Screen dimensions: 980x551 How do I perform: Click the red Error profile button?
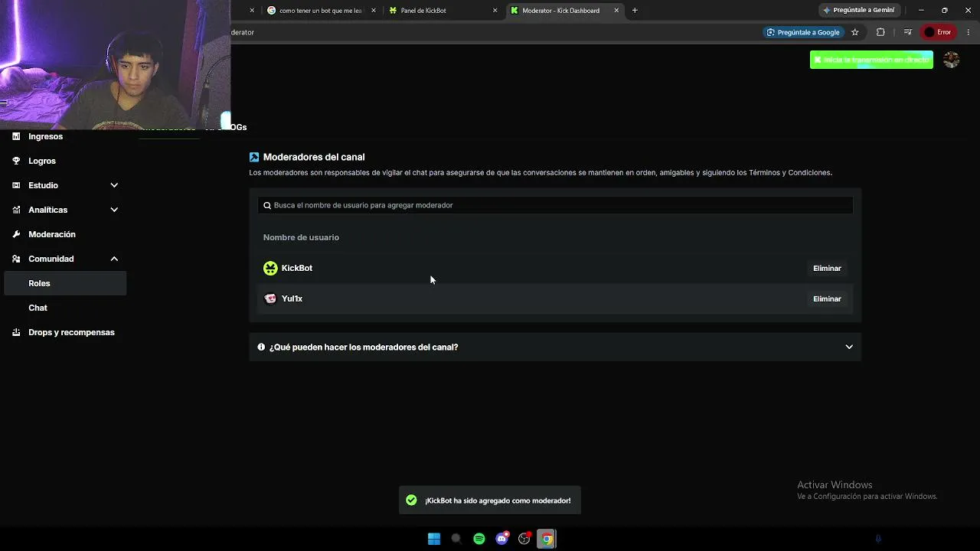[x=938, y=32]
